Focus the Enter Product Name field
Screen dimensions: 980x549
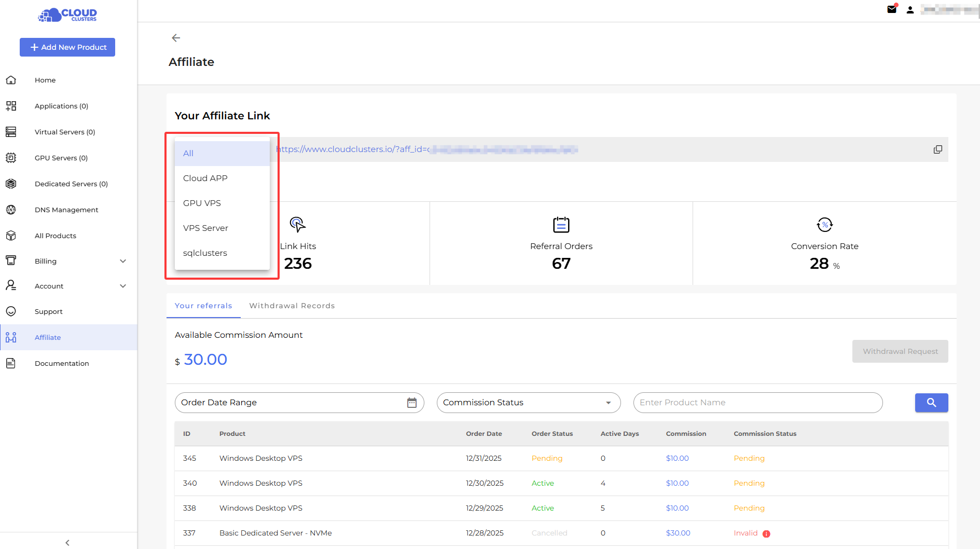(757, 403)
